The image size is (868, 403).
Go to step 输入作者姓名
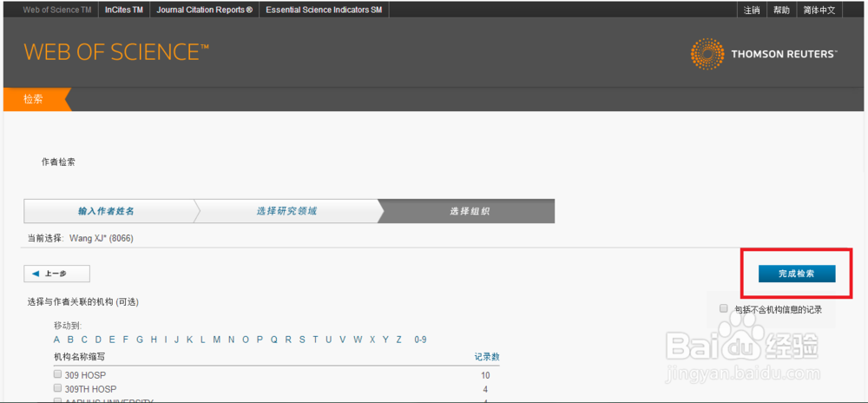106,211
